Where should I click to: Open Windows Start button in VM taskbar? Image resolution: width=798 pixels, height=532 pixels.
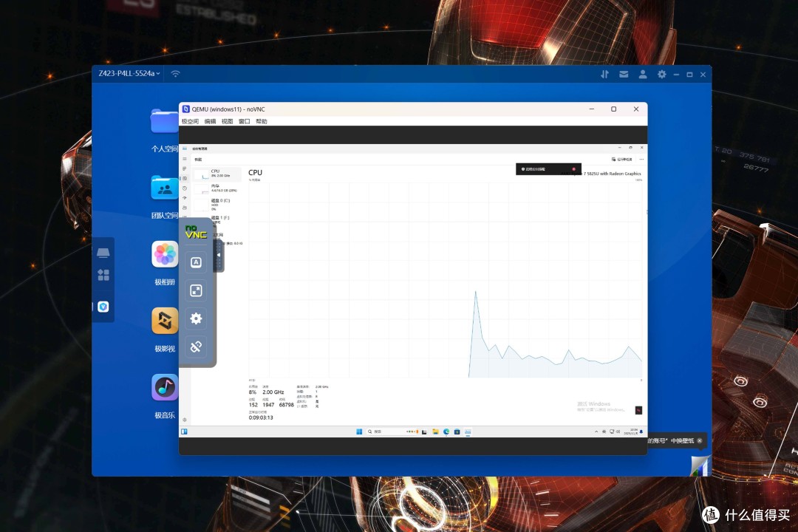pos(359,432)
